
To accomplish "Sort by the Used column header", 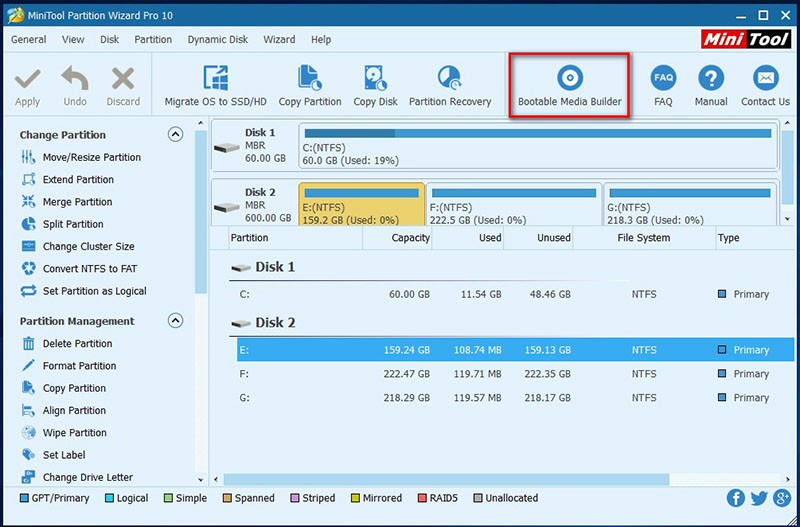I will click(468, 238).
